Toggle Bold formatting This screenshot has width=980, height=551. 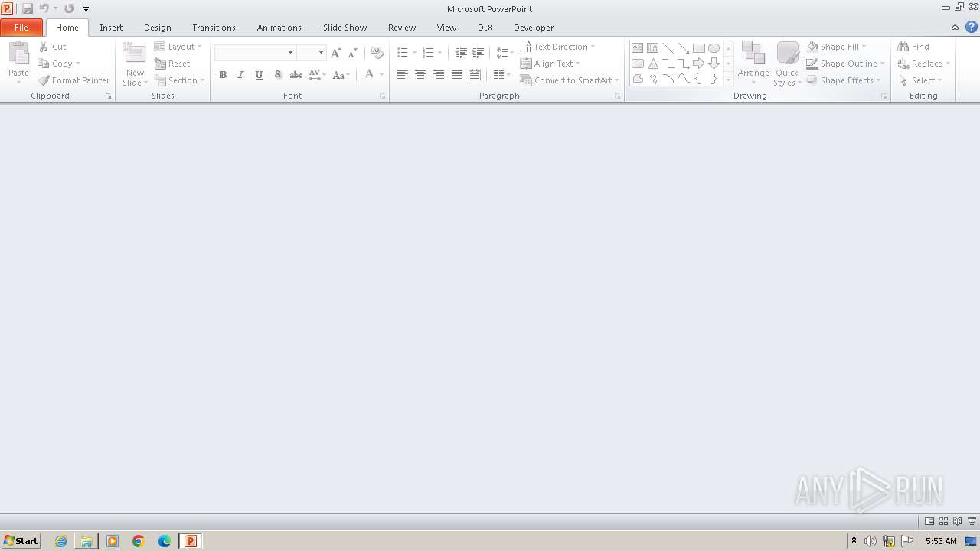pos(223,75)
